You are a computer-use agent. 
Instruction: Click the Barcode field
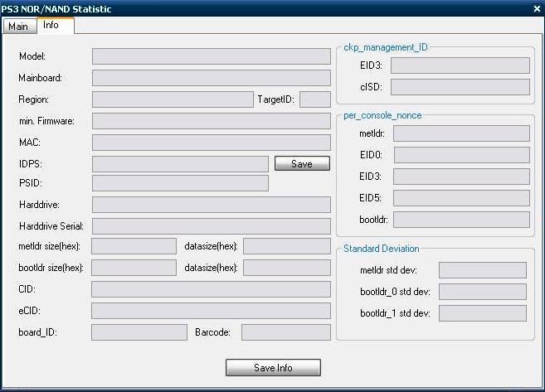[x=286, y=332]
